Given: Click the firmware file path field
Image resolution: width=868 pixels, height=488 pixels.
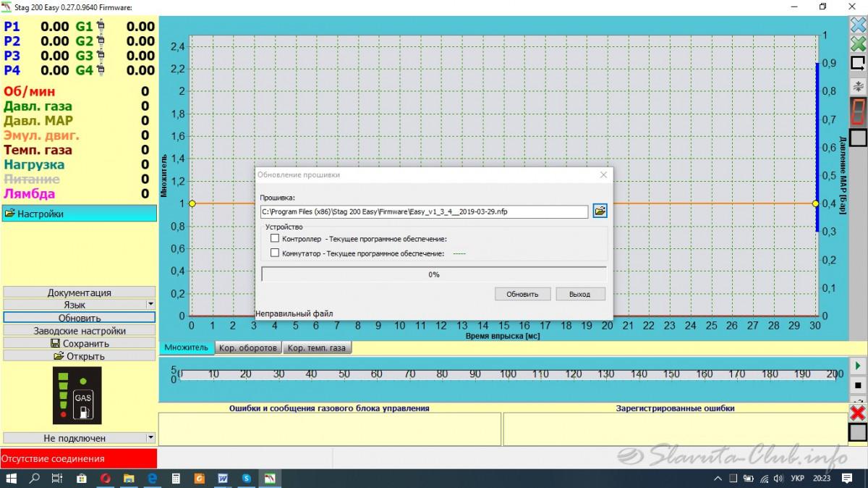Looking at the screenshot, I should [425, 211].
